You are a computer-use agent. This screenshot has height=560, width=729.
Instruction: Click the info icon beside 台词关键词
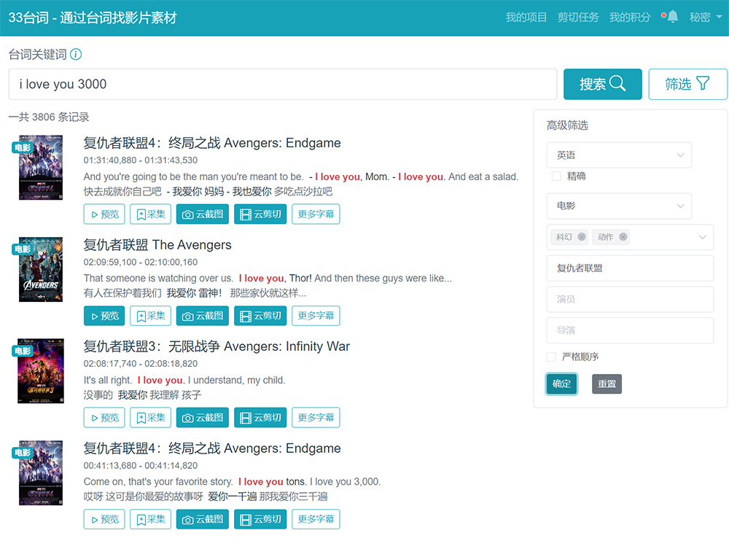pyautogui.click(x=76, y=55)
